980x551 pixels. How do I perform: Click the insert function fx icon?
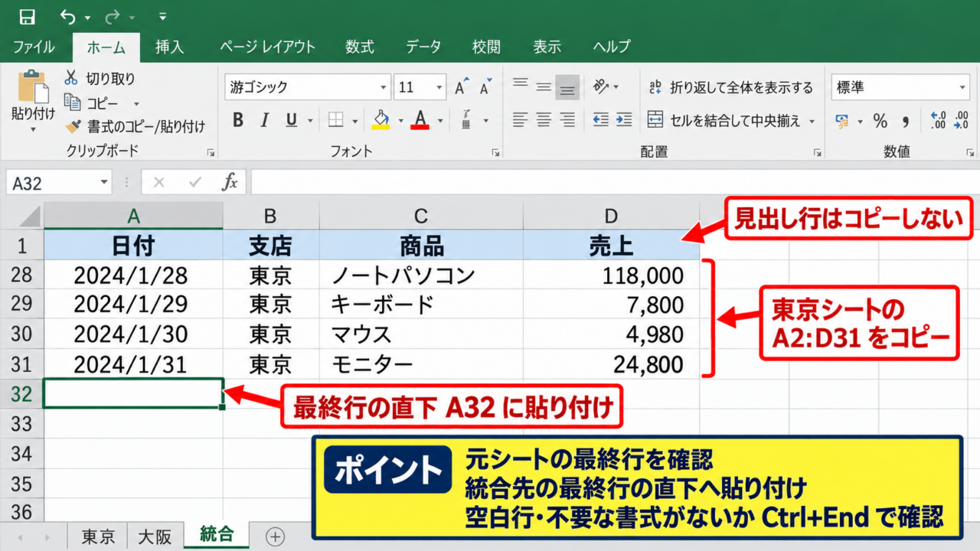point(230,182)
